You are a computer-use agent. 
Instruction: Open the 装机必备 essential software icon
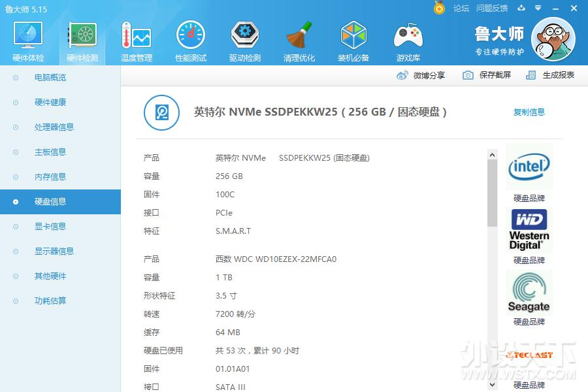(x=353, y=39)
